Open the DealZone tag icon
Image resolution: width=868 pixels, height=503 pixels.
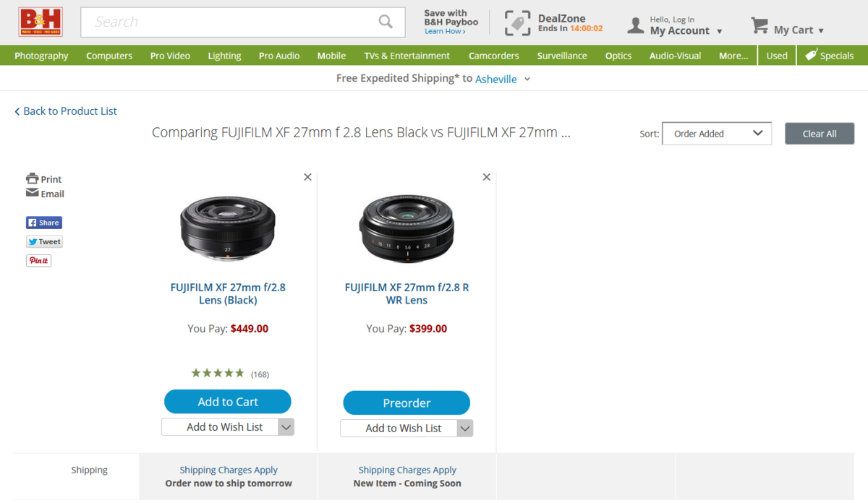[517, 23]
